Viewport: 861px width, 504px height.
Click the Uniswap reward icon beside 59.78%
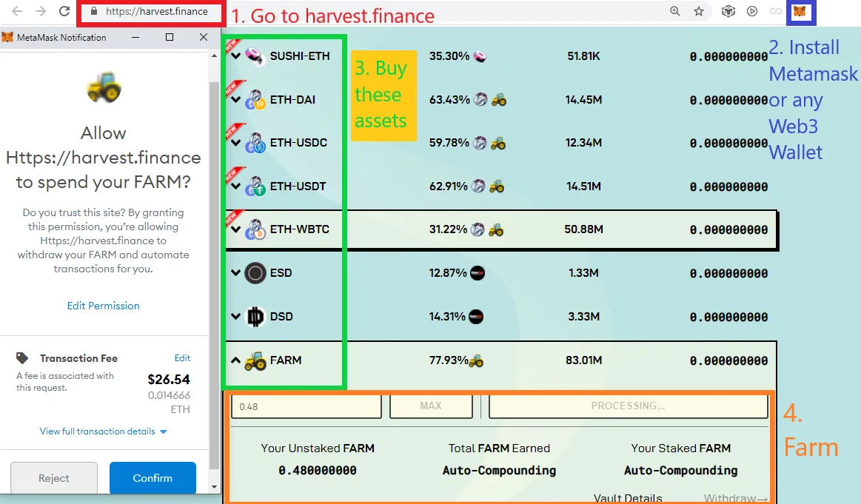tap(480, 143)
